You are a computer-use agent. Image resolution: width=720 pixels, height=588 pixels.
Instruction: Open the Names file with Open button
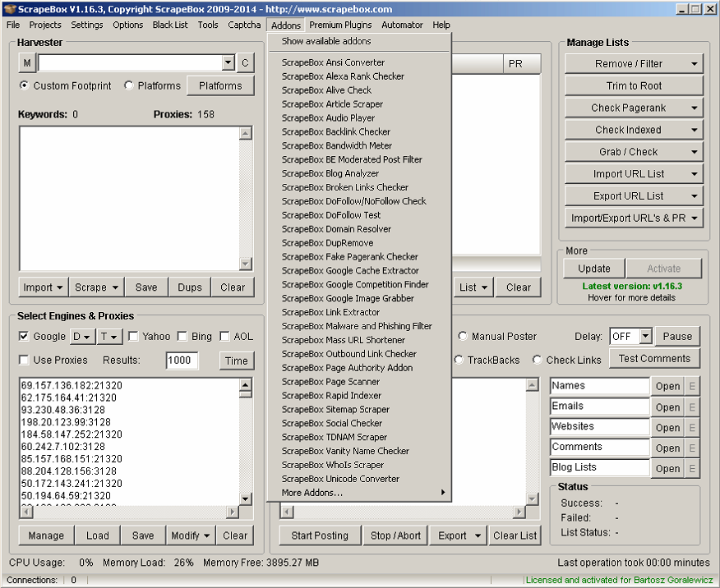point(667,386)
